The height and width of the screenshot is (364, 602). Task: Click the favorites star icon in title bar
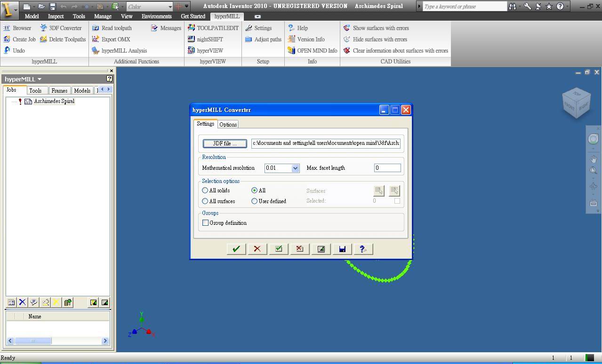549,7
